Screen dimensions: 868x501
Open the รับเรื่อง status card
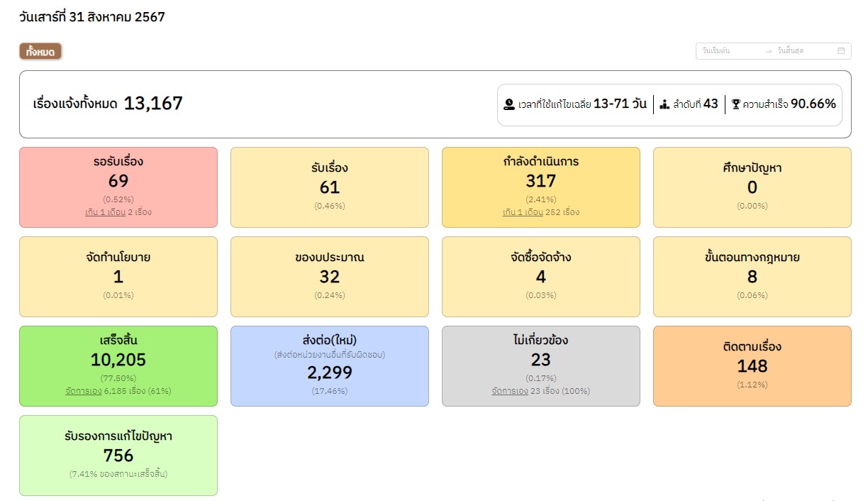coord(330,187)
